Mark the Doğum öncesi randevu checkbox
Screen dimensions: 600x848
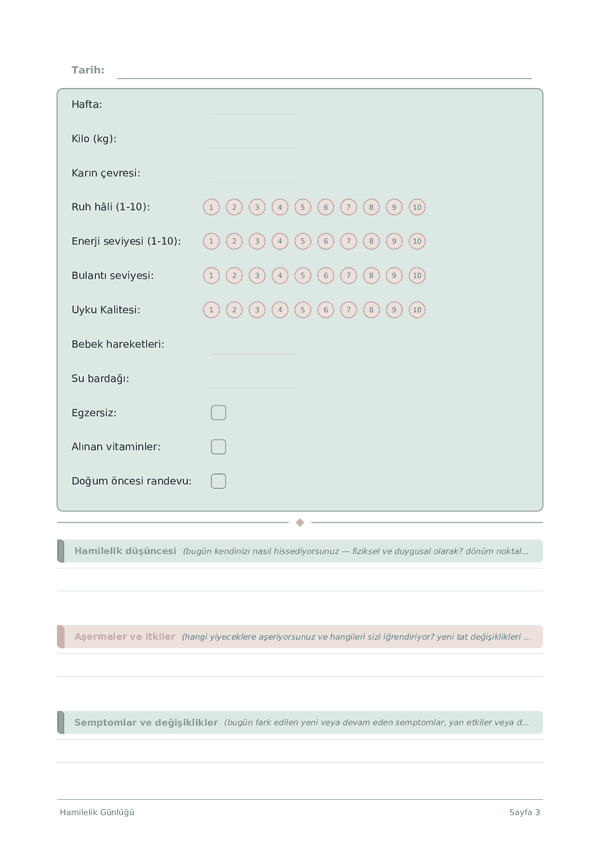[219, 481]
